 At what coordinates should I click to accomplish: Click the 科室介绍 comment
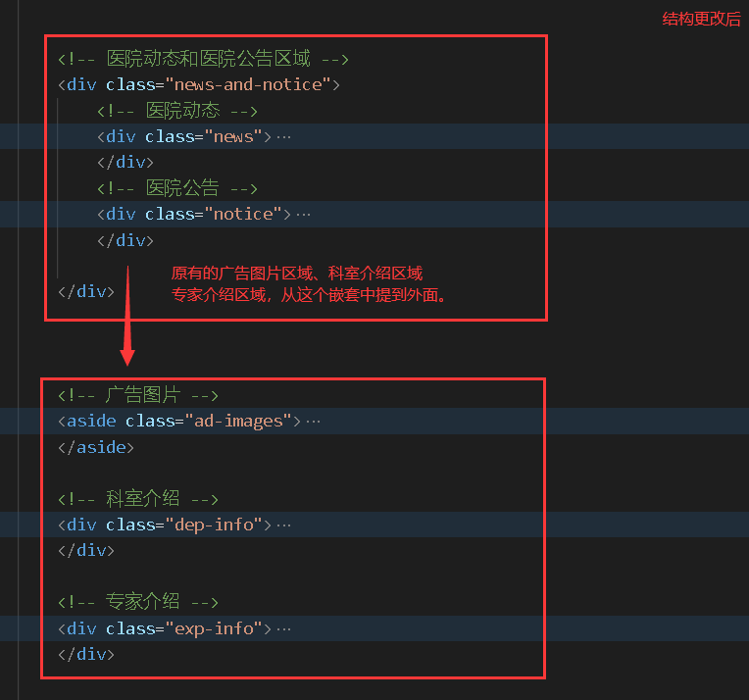tap(137, 499)
